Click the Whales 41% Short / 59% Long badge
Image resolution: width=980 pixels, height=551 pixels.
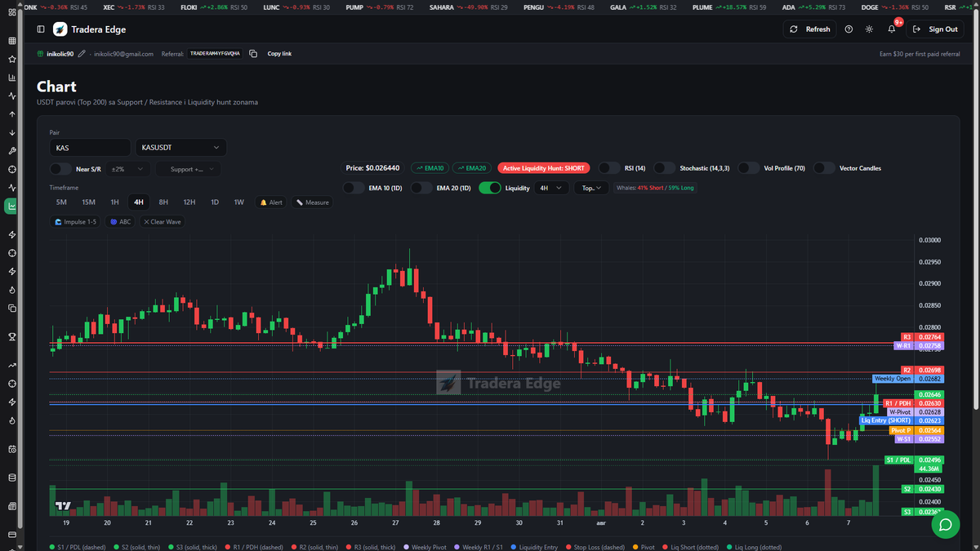pyautogui.click(x=655, y=188)
